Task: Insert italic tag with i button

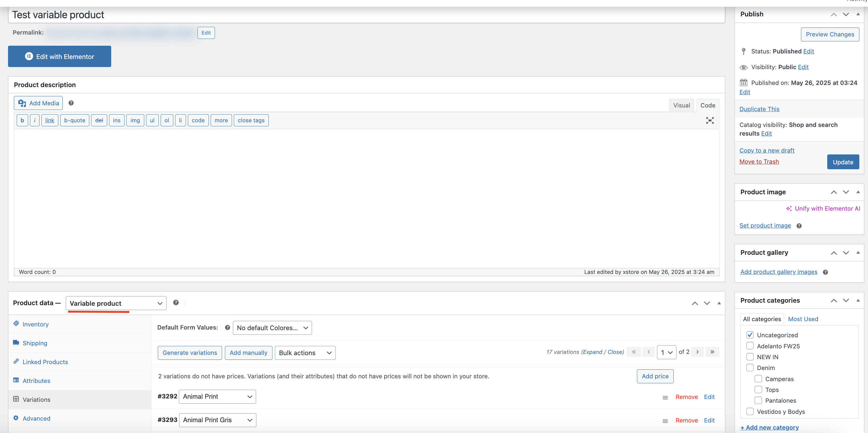Action: pyautogui.click(x=34, y=120)
